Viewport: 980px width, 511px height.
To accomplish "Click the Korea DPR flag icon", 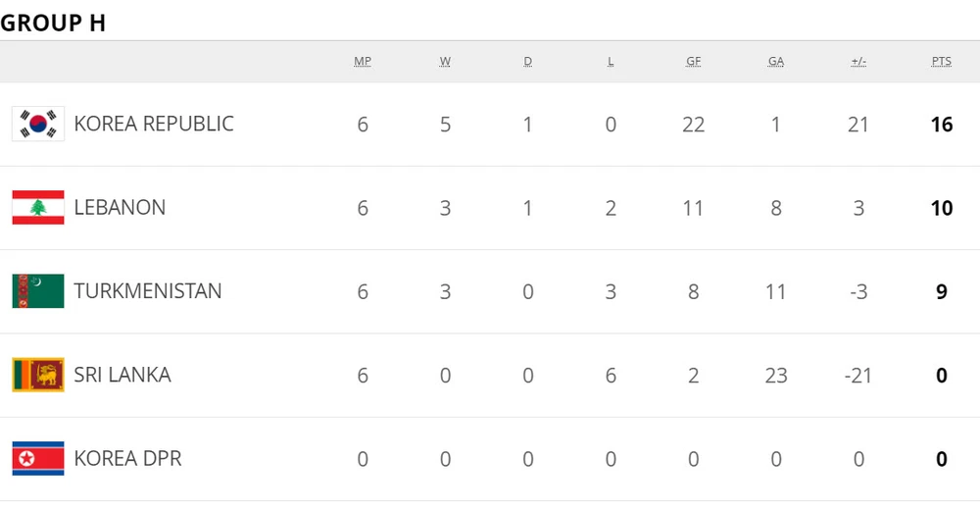I will tap(38, 459).
